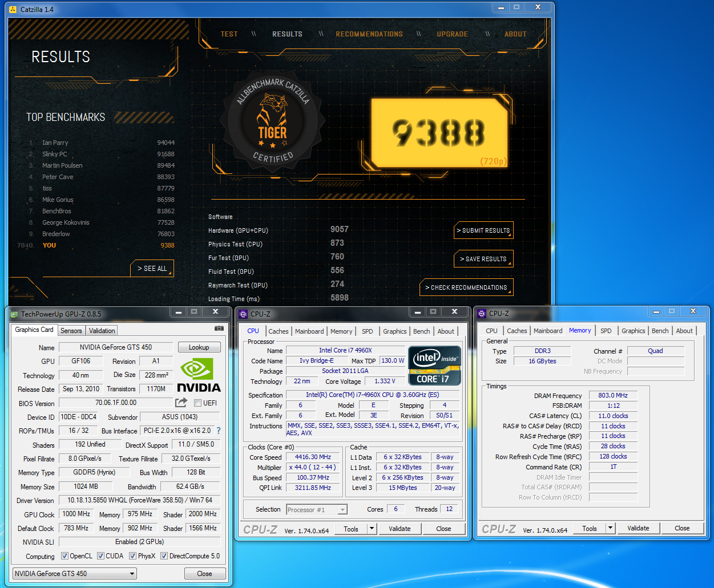Click CHECK RECOMMENDATIONS button
This screenshot has height=588, width=714.
pyautogui.click(x=466, y=287)
